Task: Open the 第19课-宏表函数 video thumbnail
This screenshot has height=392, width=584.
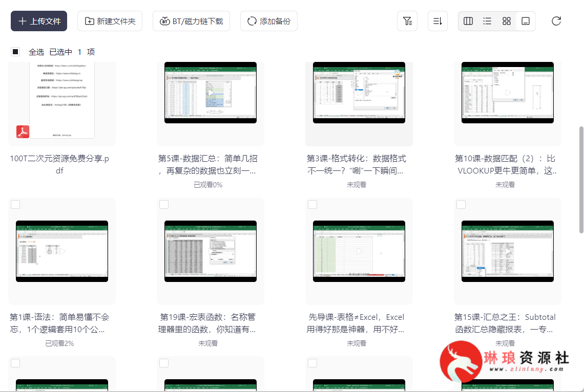Action: 211,251
